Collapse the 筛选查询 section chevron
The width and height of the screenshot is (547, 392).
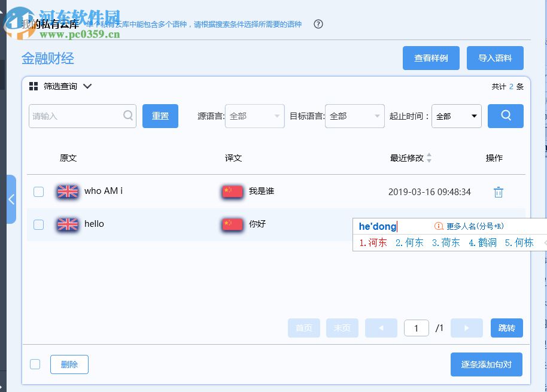click(x=87, y=86)
